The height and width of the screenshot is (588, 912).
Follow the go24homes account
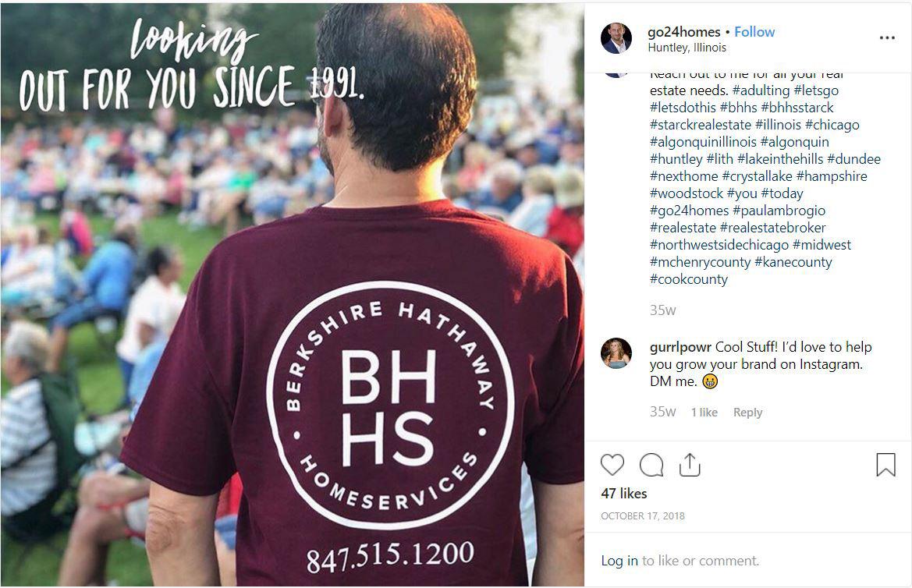click(x=754, y=32)
